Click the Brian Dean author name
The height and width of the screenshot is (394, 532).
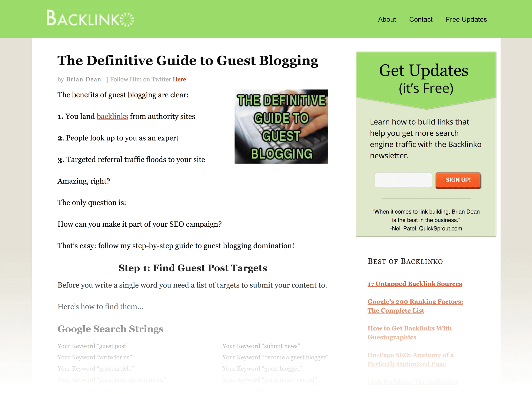click(x=83, y=79)
